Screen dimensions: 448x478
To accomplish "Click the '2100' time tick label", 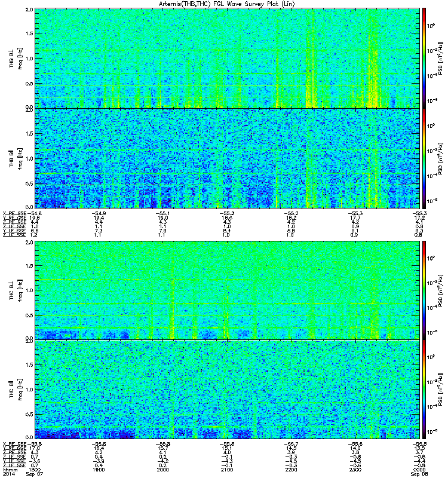I will pos(227,470).
